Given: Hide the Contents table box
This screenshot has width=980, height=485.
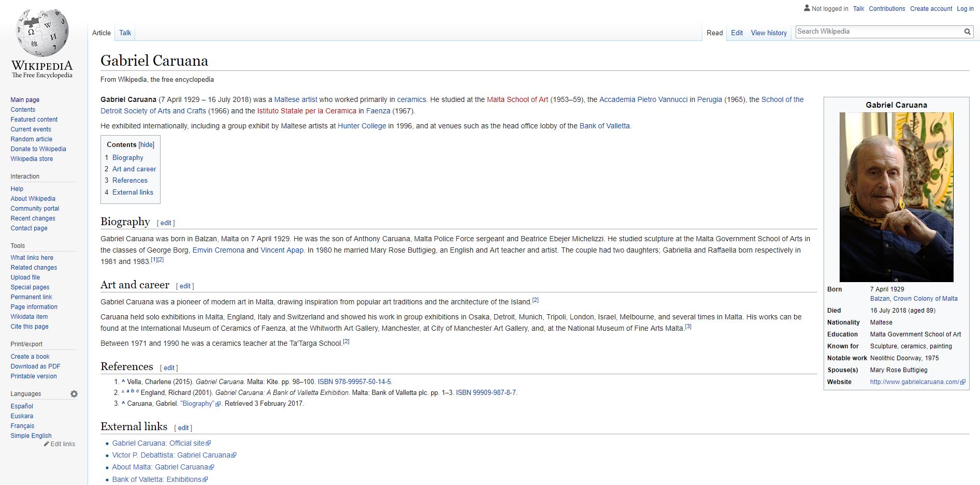Looking at the screenshot, I should 146,145.
